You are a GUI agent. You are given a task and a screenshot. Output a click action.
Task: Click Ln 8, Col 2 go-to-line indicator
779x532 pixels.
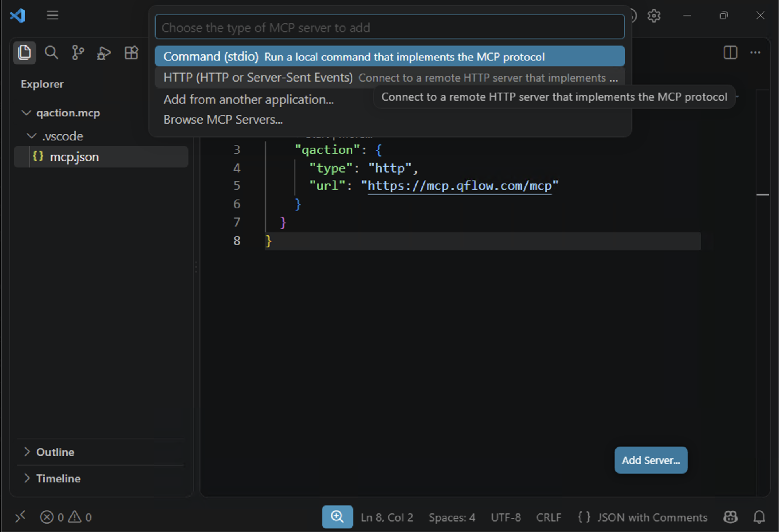point(387,517)
